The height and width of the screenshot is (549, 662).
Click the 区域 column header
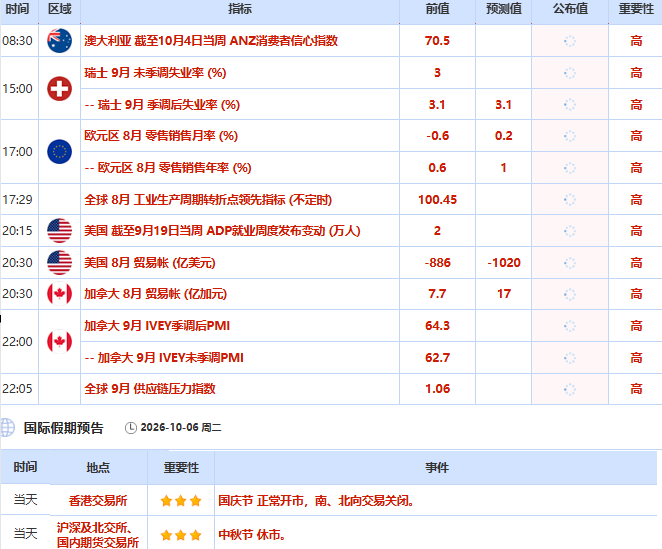coord(60,9)
